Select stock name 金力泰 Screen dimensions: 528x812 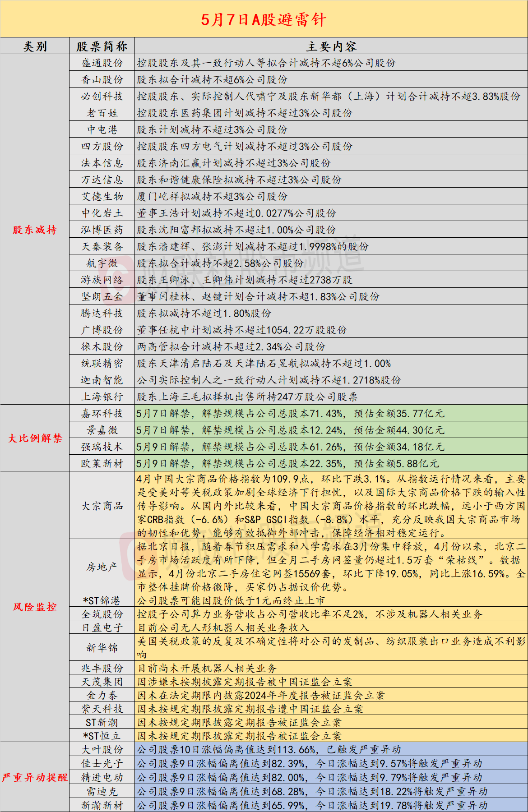click(x=102, y=696)
